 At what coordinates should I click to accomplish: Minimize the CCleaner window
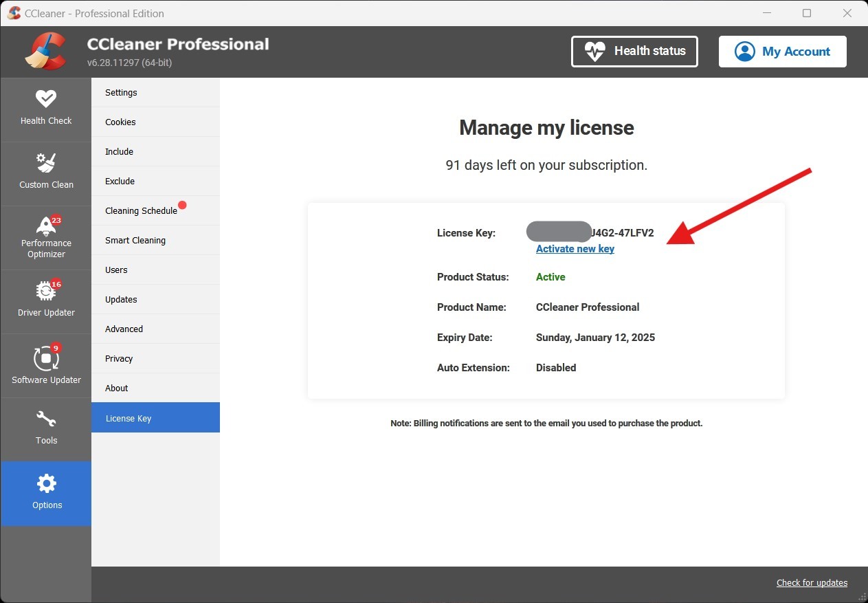click(766, 13)
